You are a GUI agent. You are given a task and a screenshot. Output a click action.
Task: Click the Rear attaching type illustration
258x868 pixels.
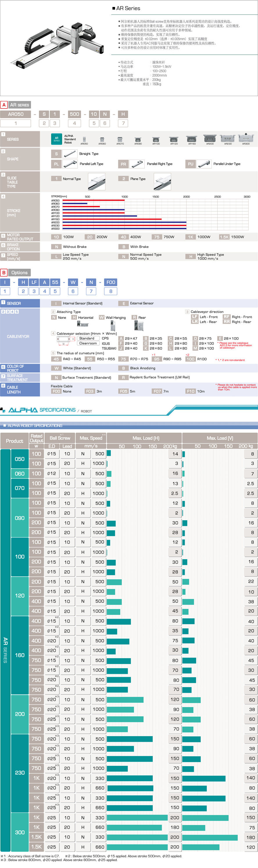click(139, 325)
